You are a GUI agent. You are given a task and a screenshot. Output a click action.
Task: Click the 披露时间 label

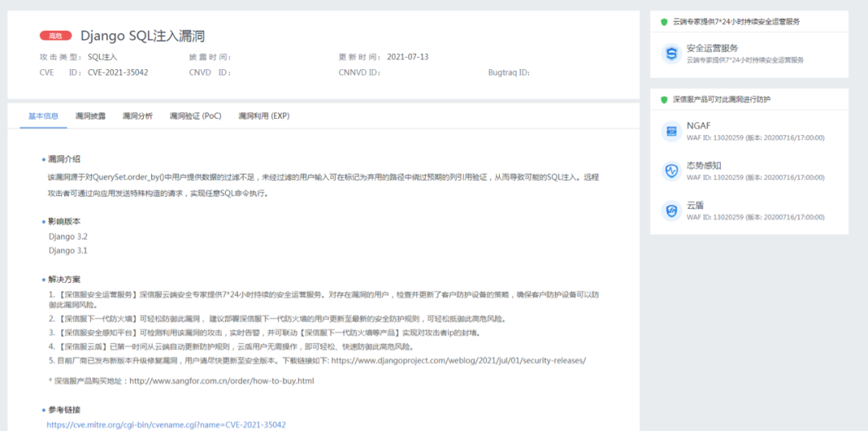click(x=210, y=56)
